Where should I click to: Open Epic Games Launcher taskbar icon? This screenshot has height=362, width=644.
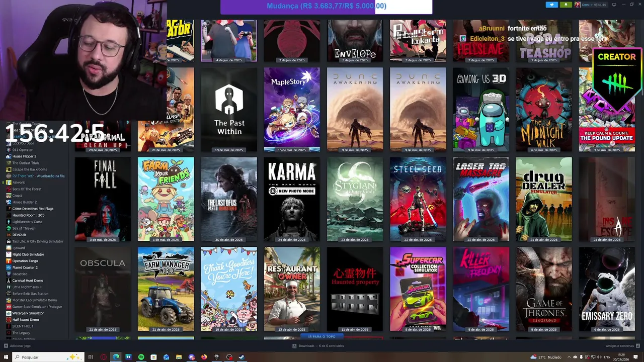click(216, 357)
